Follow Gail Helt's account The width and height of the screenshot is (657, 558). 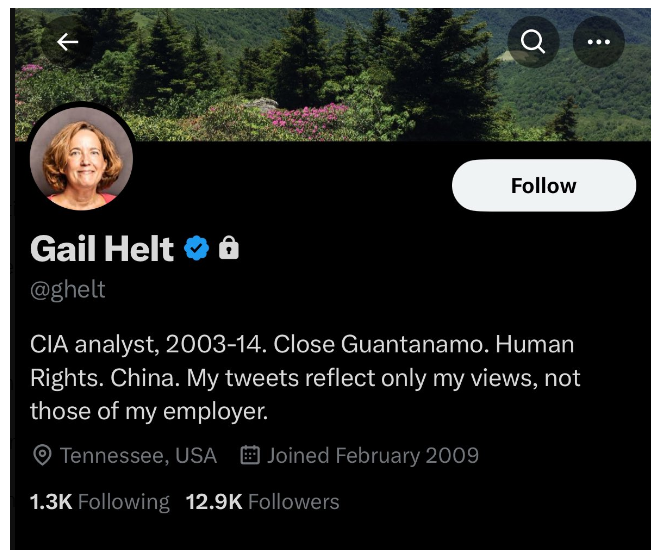[x=543, y=186]
